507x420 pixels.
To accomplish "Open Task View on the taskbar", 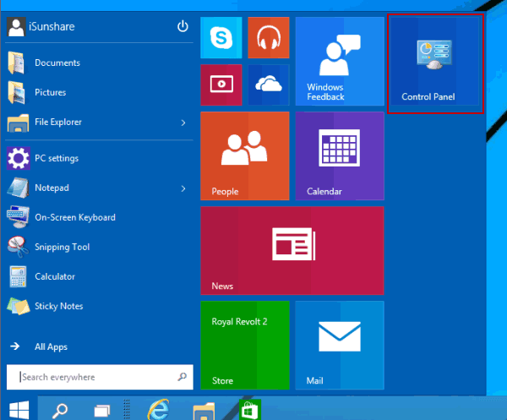I will tap(102, 412).
